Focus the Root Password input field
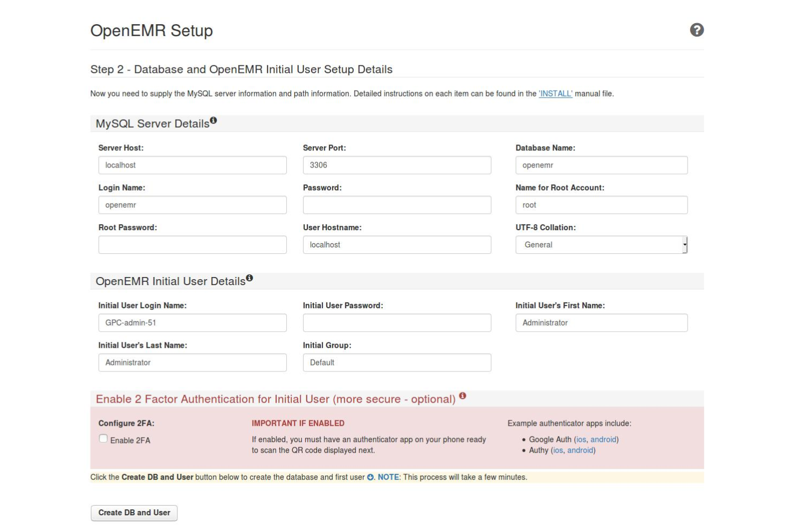 pos(192,245)
